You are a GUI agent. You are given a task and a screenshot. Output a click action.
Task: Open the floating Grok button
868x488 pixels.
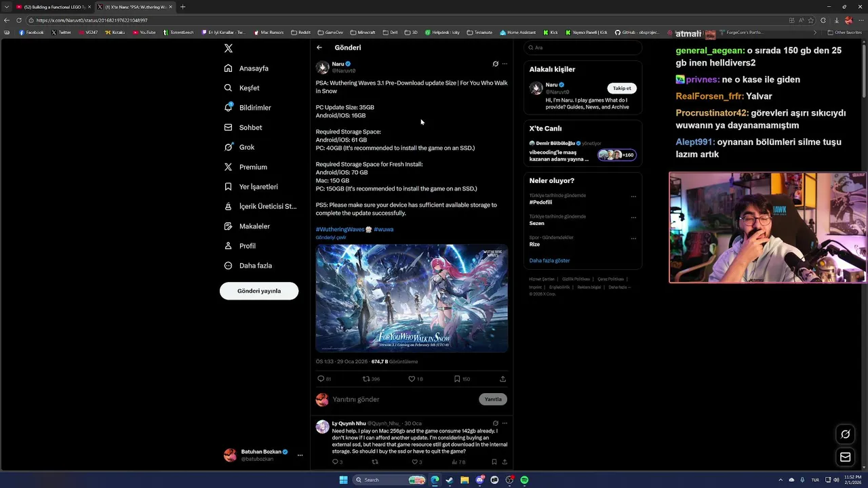[845, 434]
